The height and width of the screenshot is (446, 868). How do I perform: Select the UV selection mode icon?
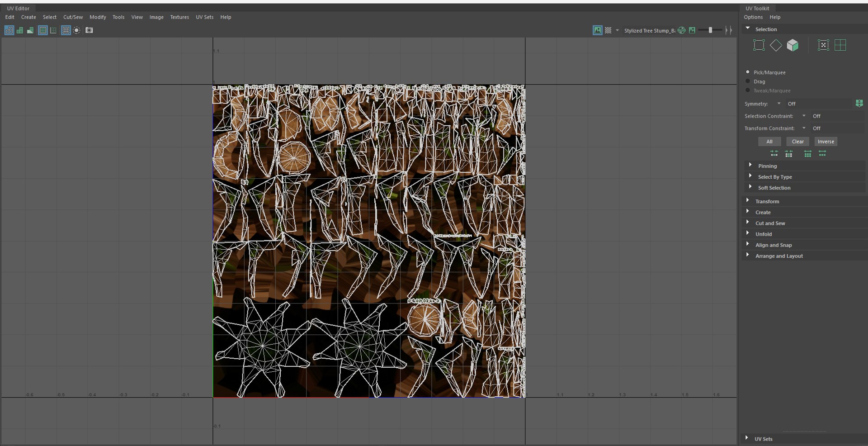tap(759, 45)
